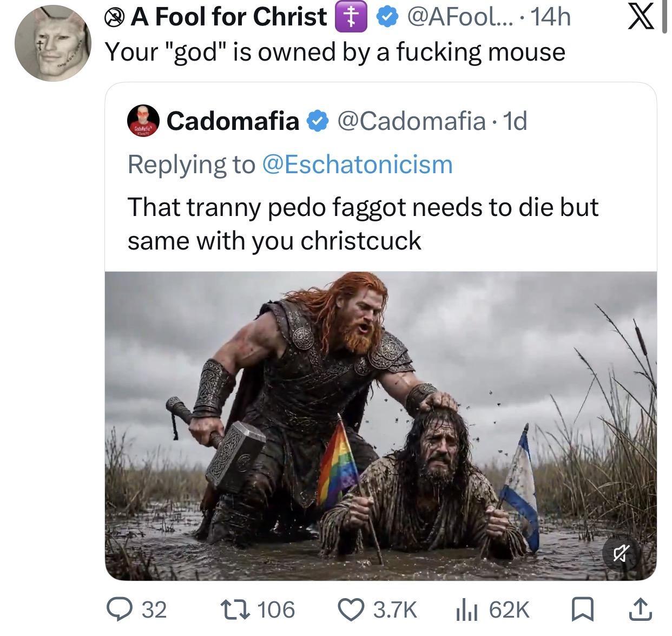Open the quoted post's 1d timestamp
This screenshot has width=672, height=636.
click(515, 121)
